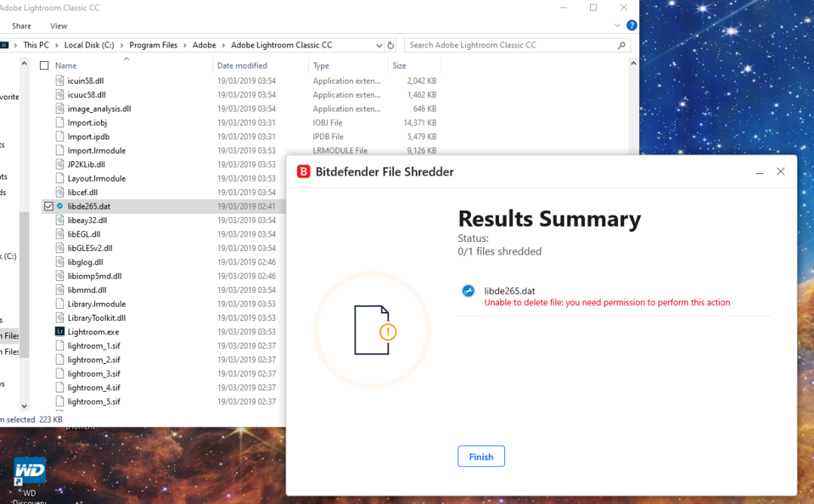The image size is (814, 504).
Task: Open the View ribbon tab
Action: tap(59, 26)
